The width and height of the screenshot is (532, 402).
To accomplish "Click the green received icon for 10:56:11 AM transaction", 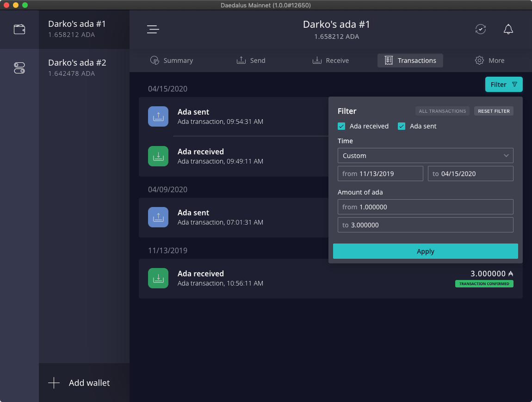I will pyautogui.click(x=158, y=278).
